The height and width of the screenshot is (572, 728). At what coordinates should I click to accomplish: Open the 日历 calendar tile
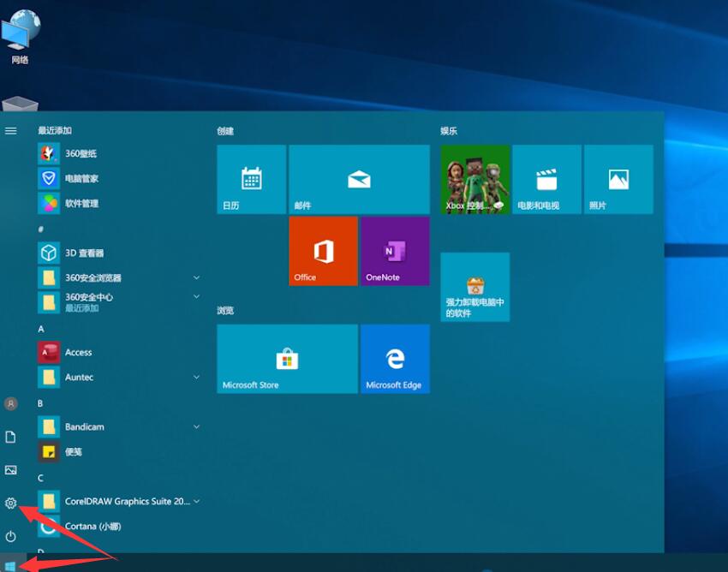[252, 179]
